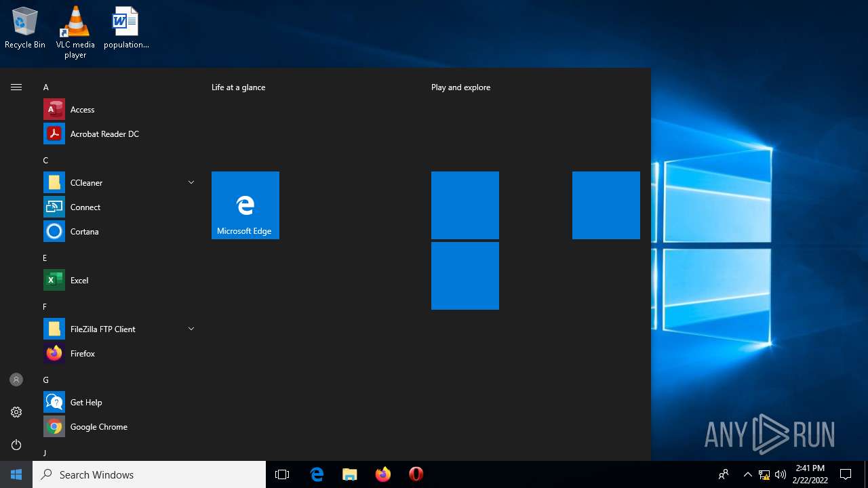
Task: Click the Life at a glance heading
Action: tap(239, 87)
